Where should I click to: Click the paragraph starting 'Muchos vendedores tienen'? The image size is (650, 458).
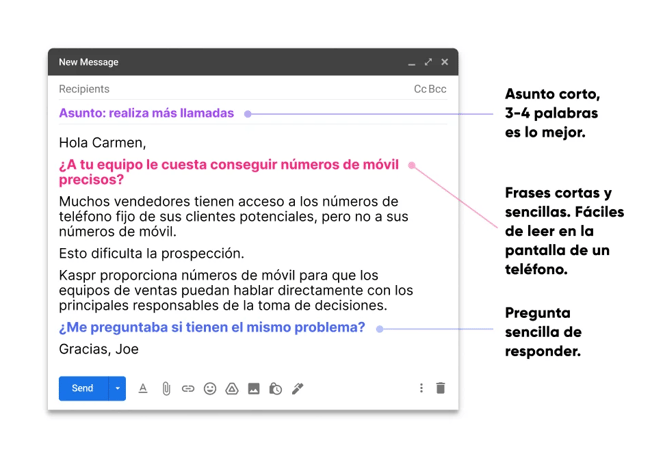coord(233,216)
